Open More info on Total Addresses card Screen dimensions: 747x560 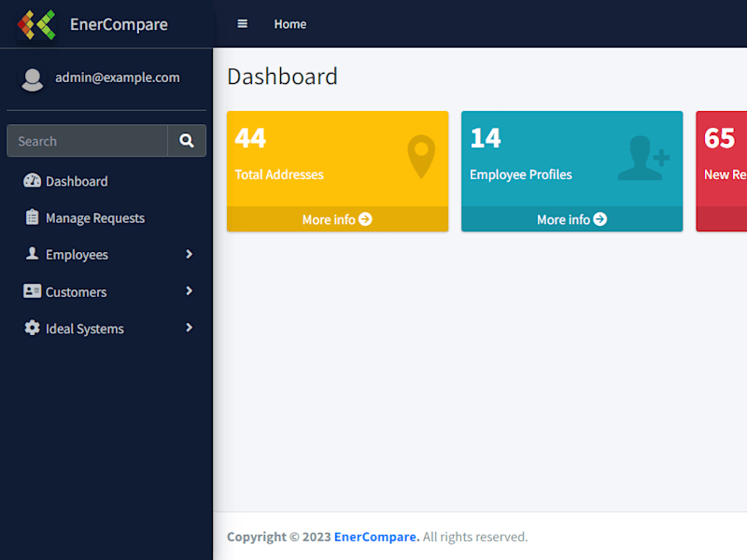pos(337,219)
